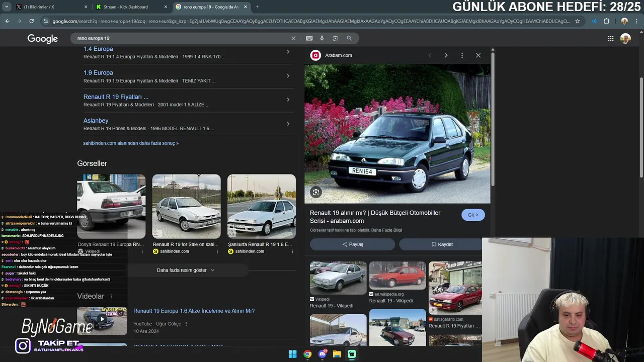Go back with the browser back arrow

[x=7, y=21]
